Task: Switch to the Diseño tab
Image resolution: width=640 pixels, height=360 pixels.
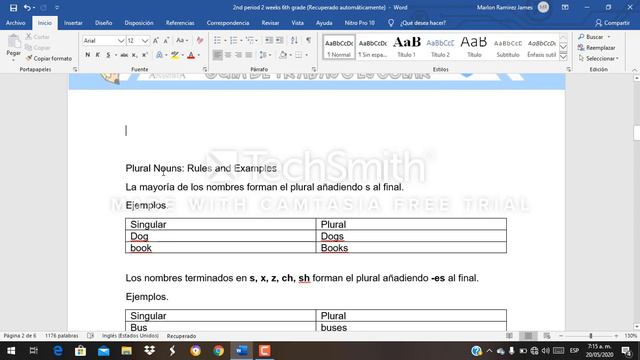Action: [x=104, y=23]
